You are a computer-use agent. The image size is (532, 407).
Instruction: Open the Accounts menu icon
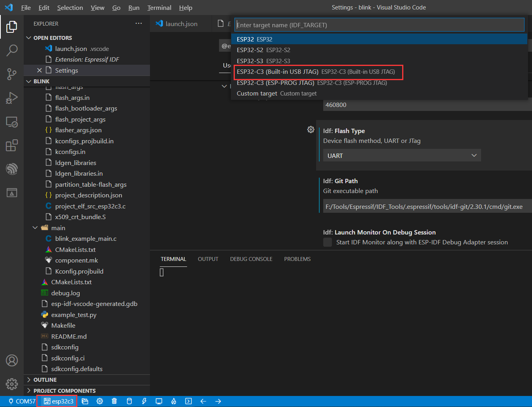click(x=12, y=360)
